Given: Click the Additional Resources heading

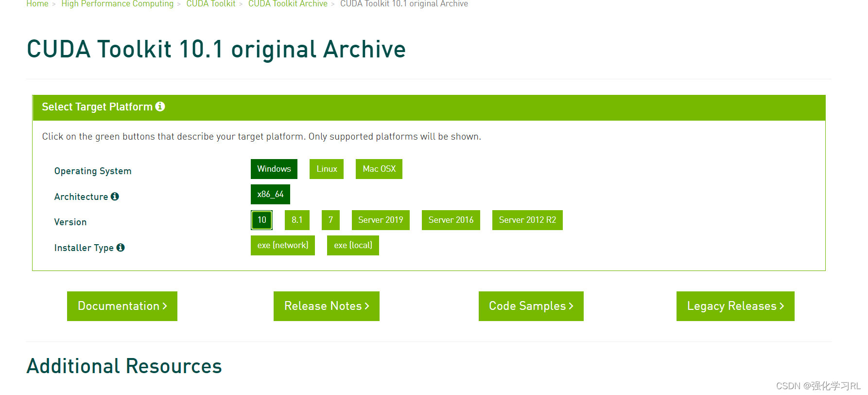Looking at the screenshot, I should (124, 366).
